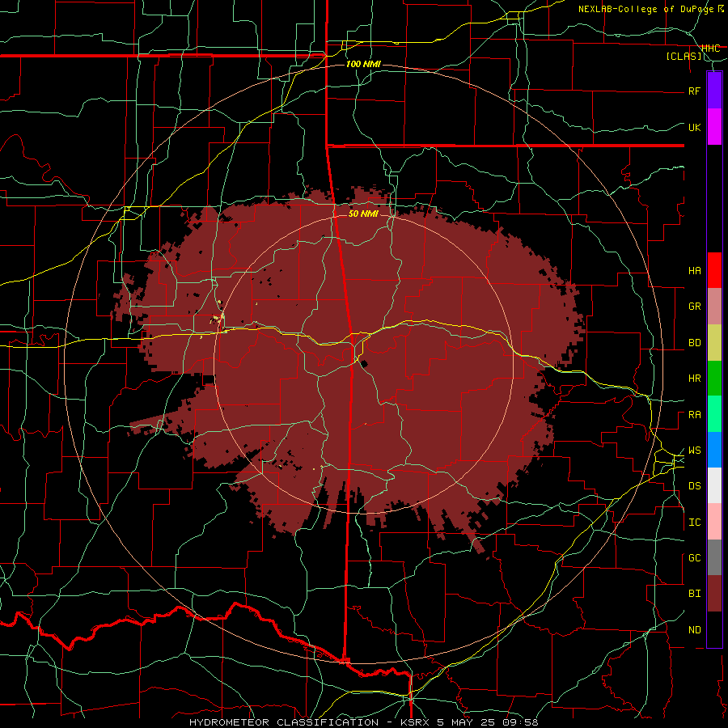
Task: Click the "5 MAY 25" date text
Action: (467, 722)
